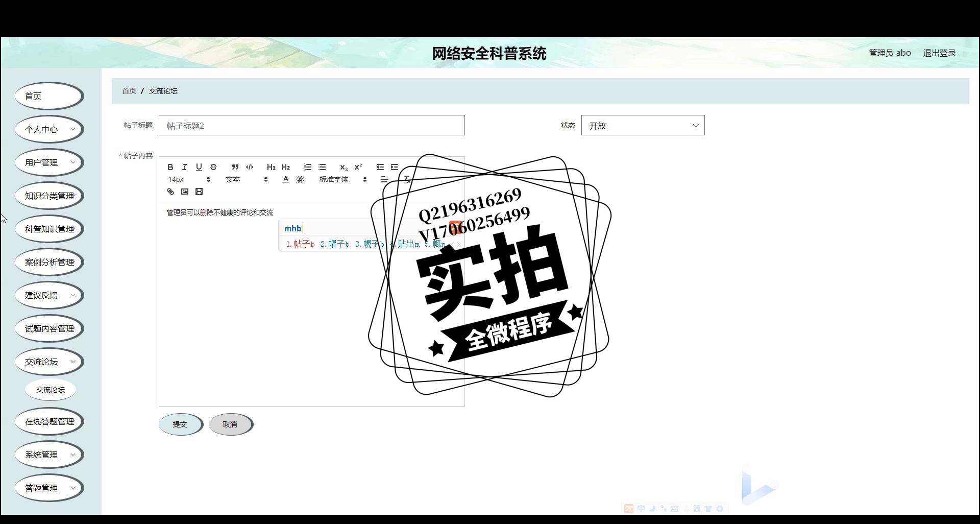Log out via 退出登录 link

pyautogui.click(x=939, y=53)
